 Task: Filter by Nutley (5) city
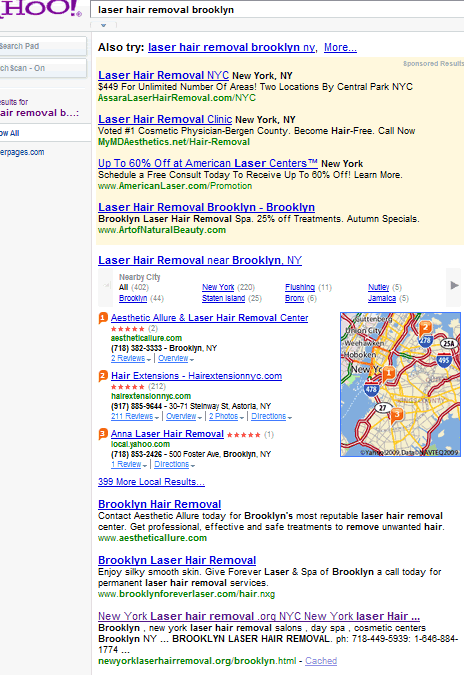(378, 287)
